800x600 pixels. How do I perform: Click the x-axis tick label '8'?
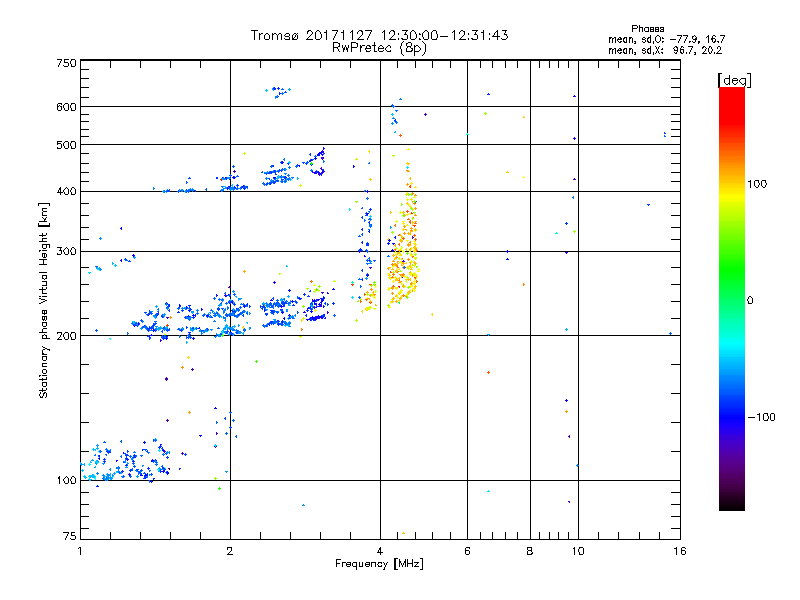click(530, 551)
